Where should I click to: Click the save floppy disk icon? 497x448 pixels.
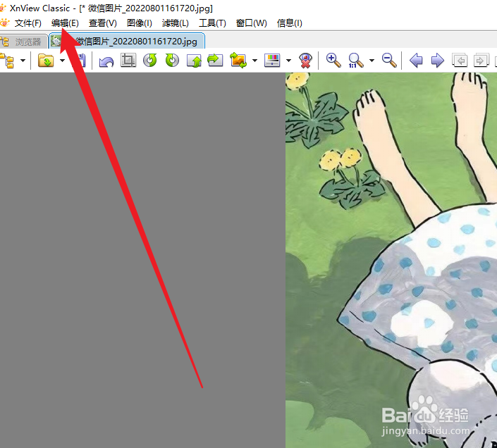pyautogui.click(x=81, y=60)
